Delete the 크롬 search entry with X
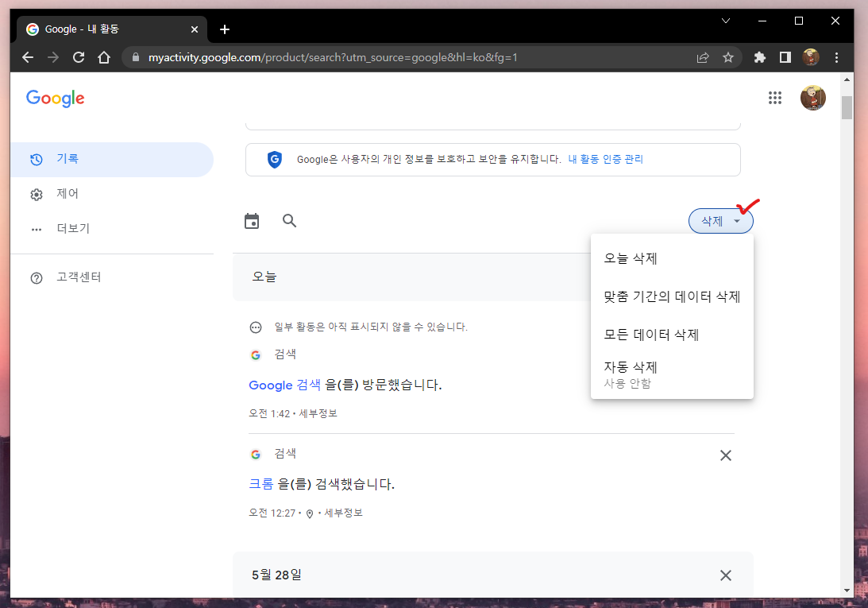The height and width of the screenshot is (608, 868). [725, 455]
